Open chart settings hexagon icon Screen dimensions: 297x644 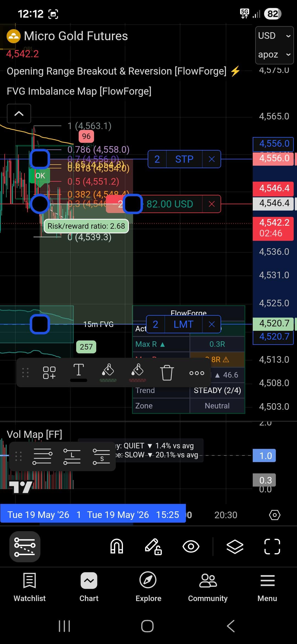[275, 515]
